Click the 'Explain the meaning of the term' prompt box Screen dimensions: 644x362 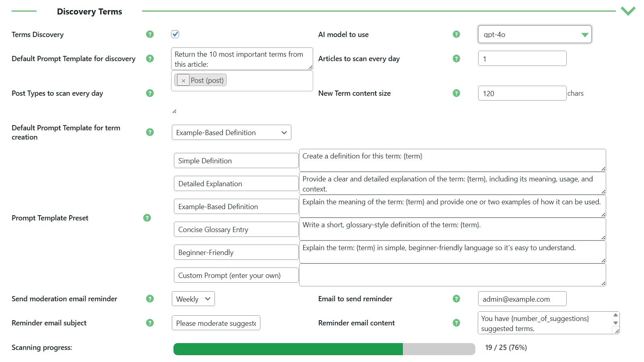pos(452,206)
